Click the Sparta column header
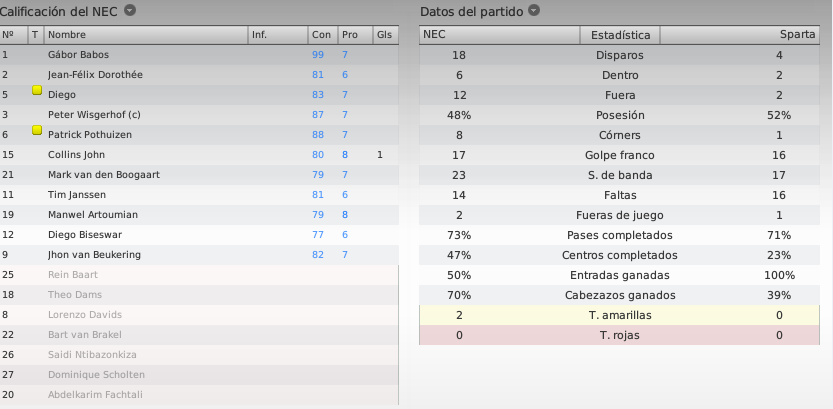Image resolution: width=833 pixels, height=409 pixels. tap(740, 35)
